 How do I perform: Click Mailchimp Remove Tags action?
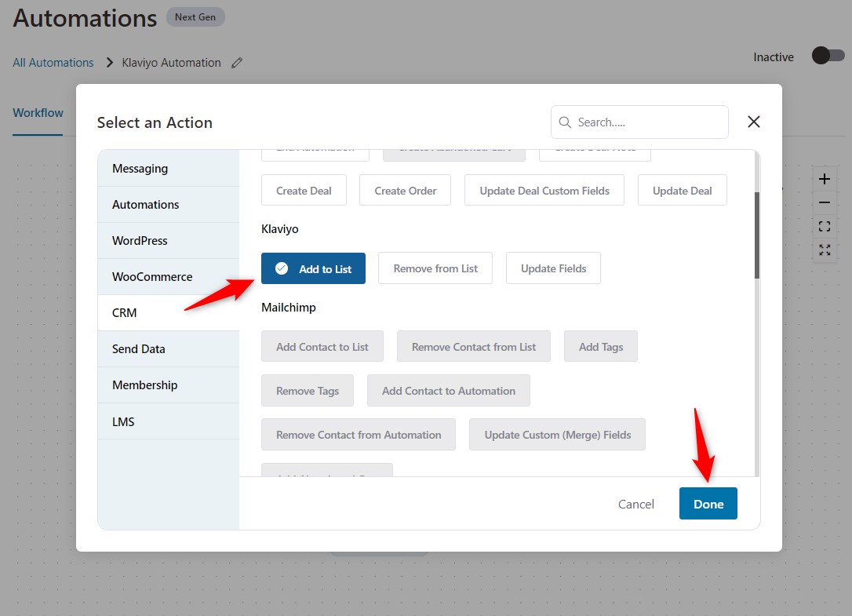click(x=308, y=390)
